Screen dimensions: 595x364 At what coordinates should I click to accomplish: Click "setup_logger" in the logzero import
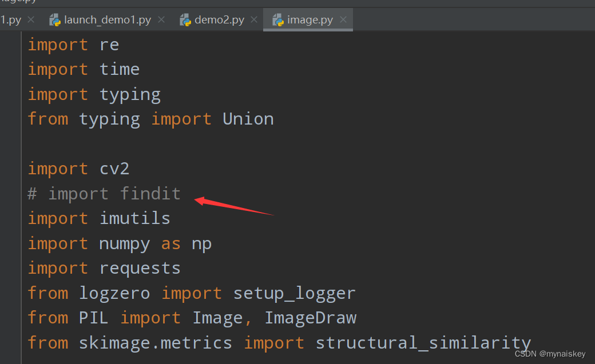click(294, 293)
